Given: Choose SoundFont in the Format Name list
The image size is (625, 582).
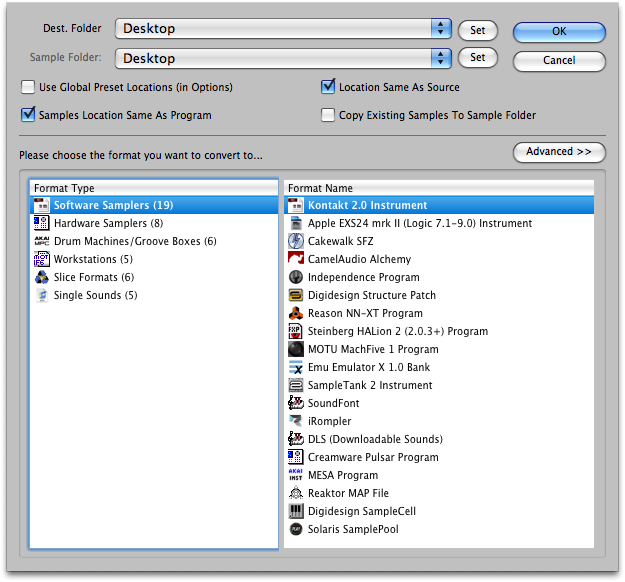Looking at the screenshot, I should pos(333,403).
